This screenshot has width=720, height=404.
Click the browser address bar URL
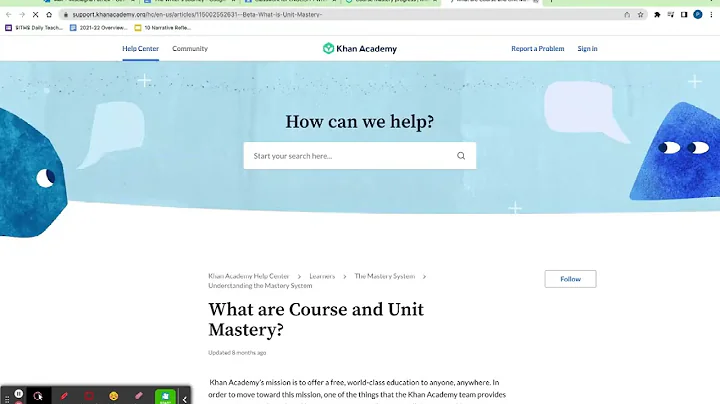[197, 15]
